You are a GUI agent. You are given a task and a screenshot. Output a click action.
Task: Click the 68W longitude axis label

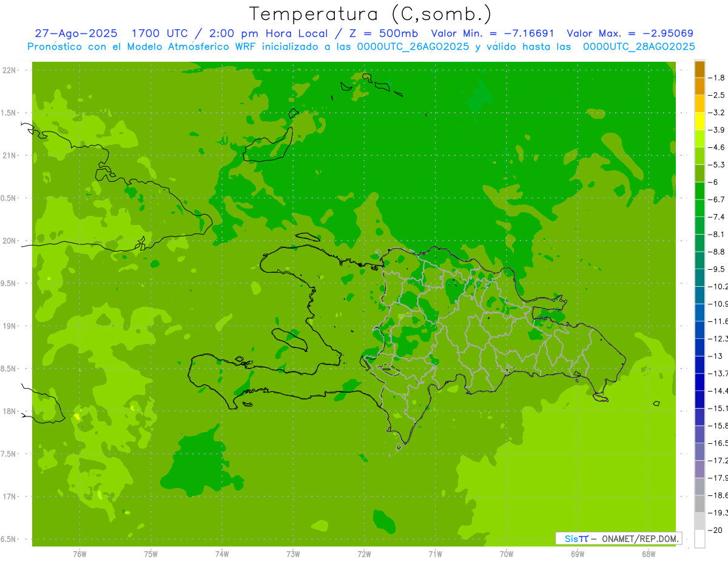649,554
